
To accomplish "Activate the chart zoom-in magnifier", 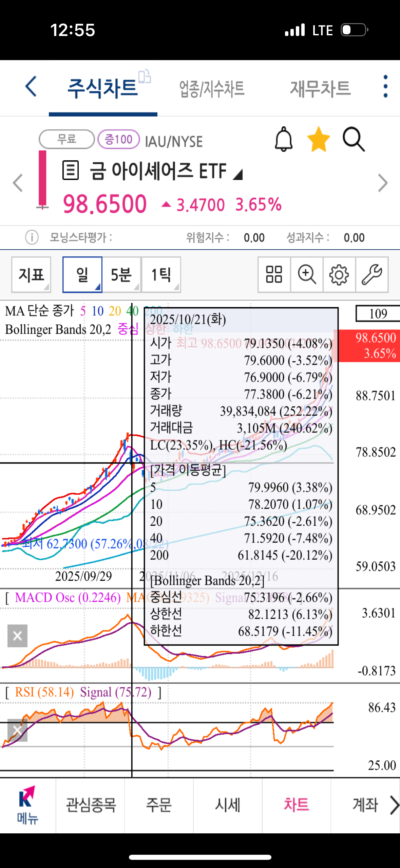I will click(307, 274).
